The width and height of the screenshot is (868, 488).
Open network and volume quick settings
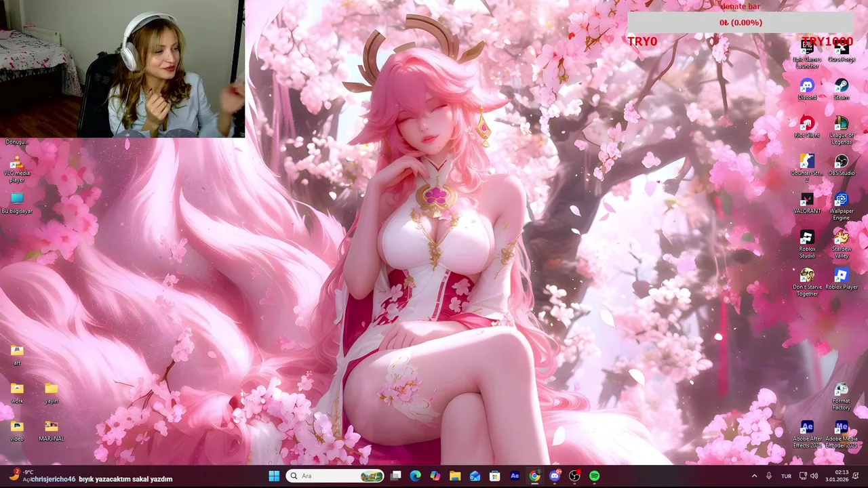pos(808,476)
